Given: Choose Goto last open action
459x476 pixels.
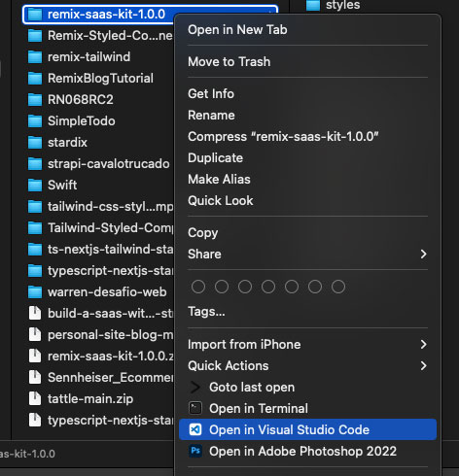Looking at the screenshot, I should tap(307, 388).
